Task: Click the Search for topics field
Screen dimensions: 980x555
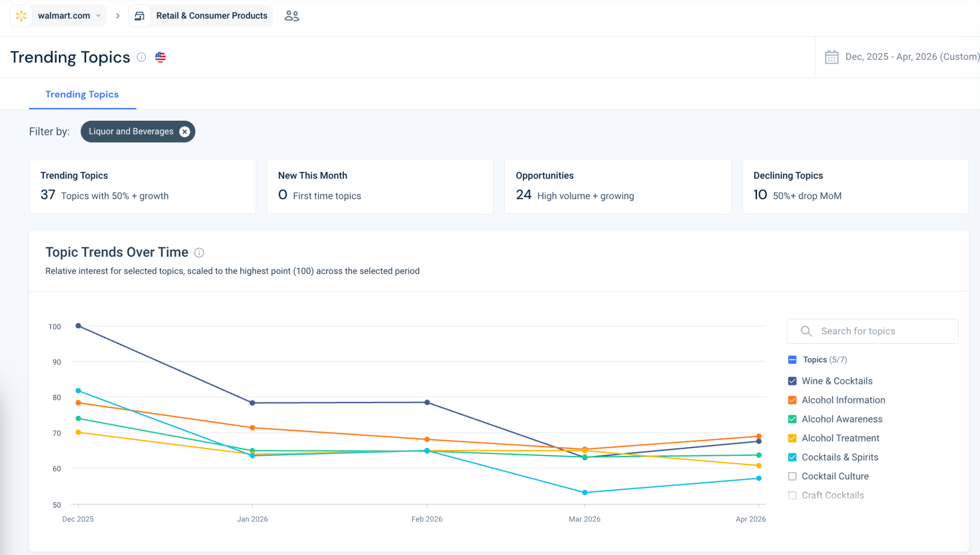Action: (x=872, y=331)
